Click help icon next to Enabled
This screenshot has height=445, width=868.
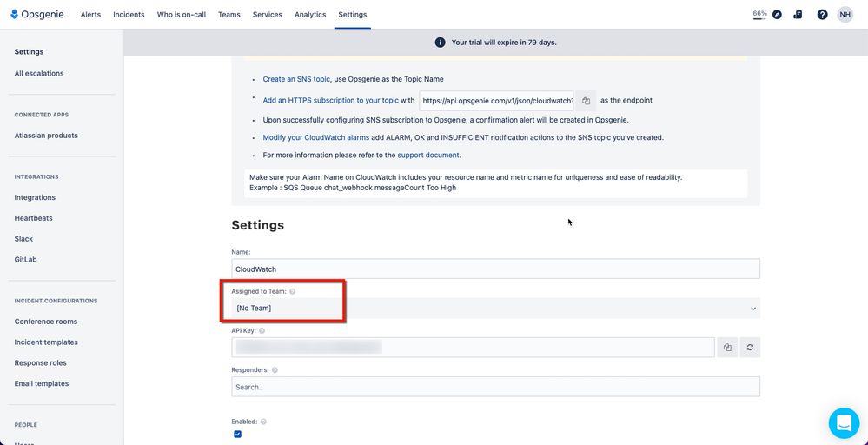click(263, 422)
